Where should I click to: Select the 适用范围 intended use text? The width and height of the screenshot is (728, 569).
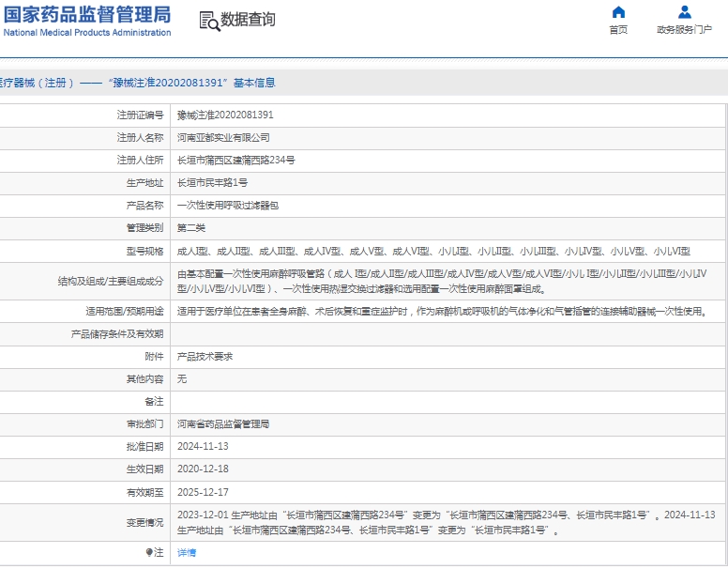click(444, 312)
